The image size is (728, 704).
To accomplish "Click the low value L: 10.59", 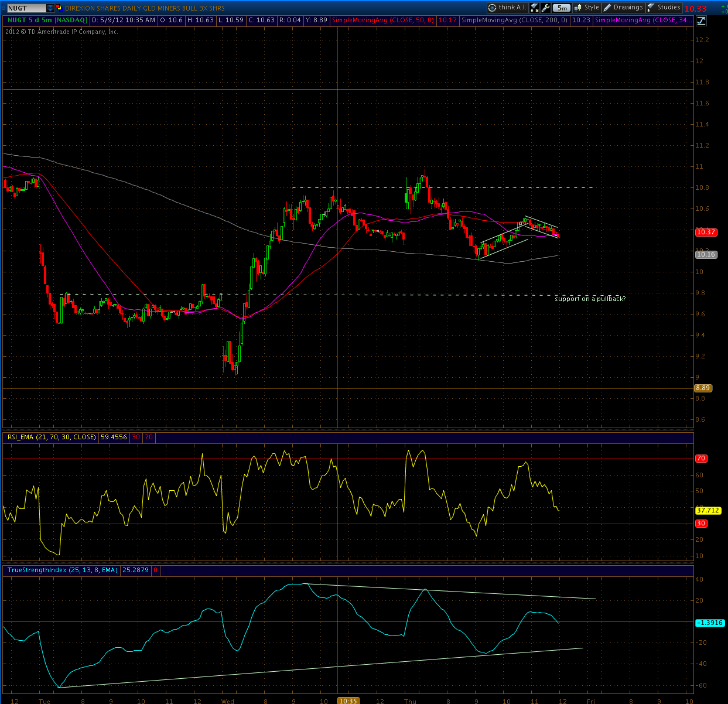I will coord(231,20).
